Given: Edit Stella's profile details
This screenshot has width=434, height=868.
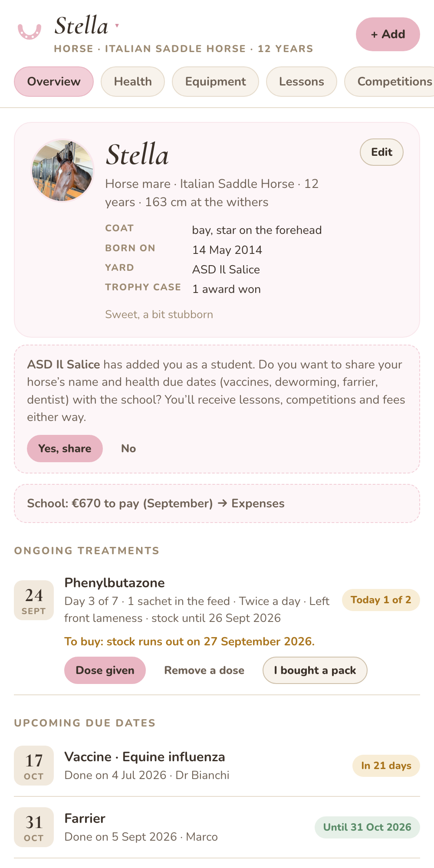Looking at the screenshot, I should point(381,152).
